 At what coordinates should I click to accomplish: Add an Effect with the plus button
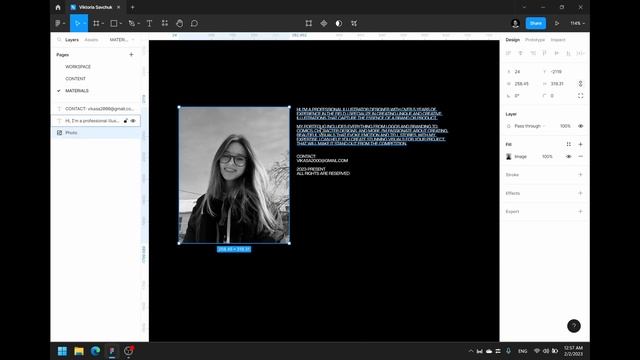pos(580,193)
